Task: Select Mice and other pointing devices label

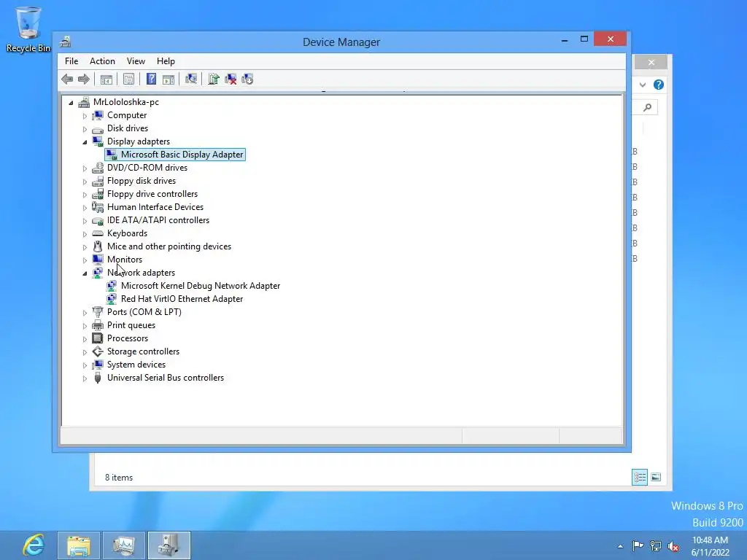Action: click(169, 246)
